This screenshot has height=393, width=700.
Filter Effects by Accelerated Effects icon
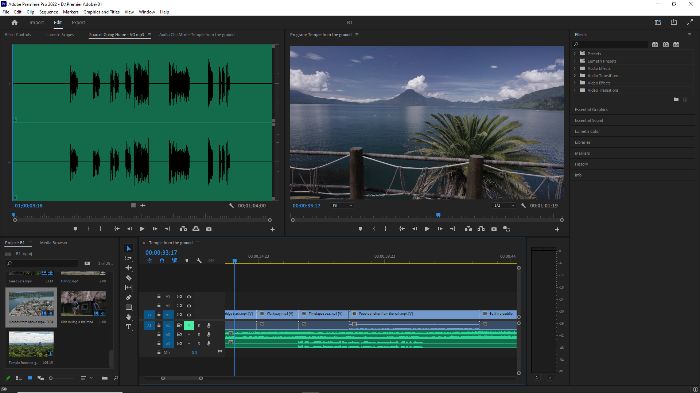coord(655,44)
